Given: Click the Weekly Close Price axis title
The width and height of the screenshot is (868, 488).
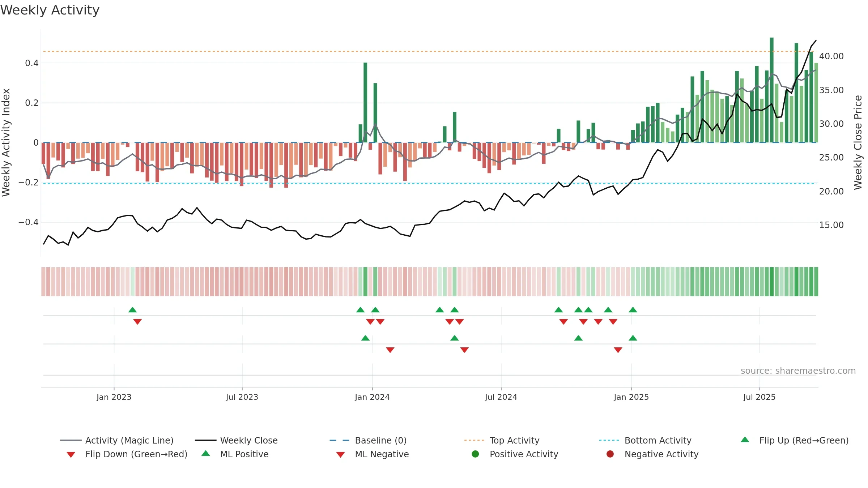Looking at the screenshot, I should coord(858,142).
